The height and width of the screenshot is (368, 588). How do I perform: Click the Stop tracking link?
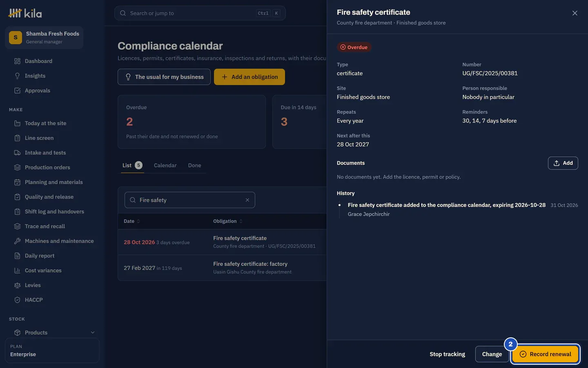(x=447, y=354)
